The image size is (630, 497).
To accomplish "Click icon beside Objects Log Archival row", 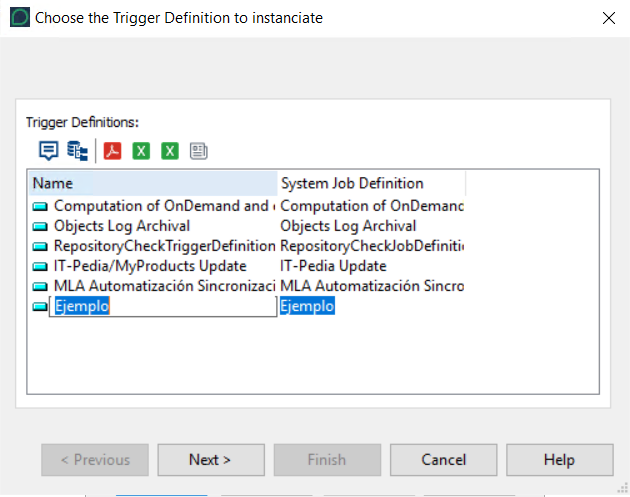I will point(40,227).
